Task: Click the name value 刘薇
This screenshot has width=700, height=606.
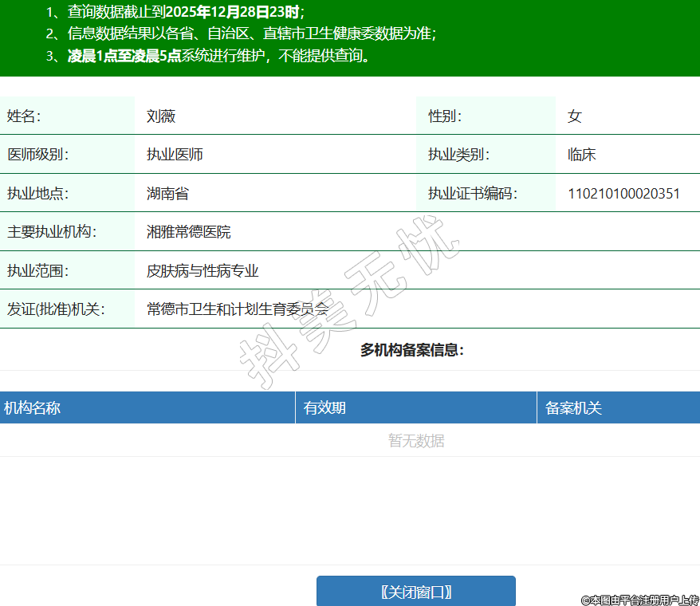Action: (x=161, y=116)
